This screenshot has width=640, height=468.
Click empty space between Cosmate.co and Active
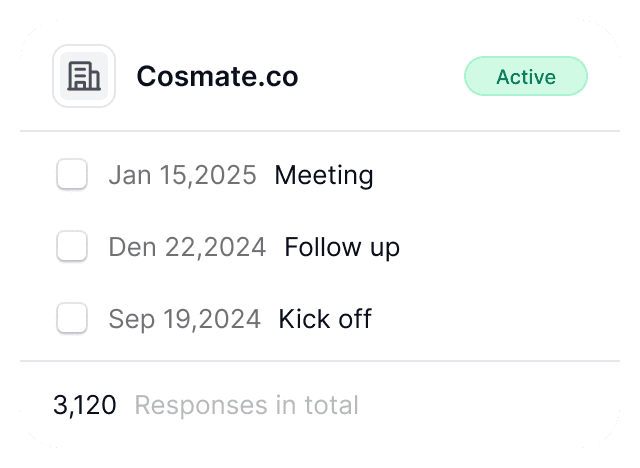coord(380,76)
